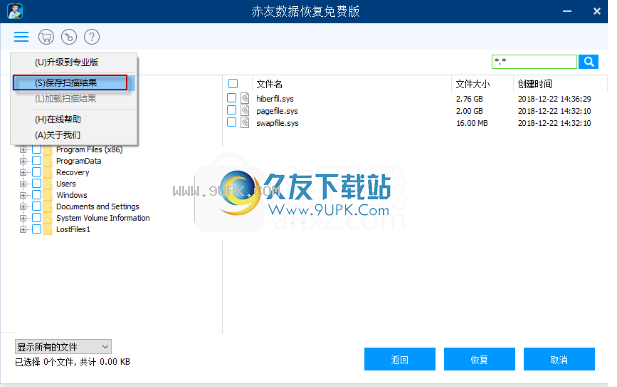Screen dimensions: 617x387
Task: Check the swapfile.sys file checkbox
Action: (232, 122)
